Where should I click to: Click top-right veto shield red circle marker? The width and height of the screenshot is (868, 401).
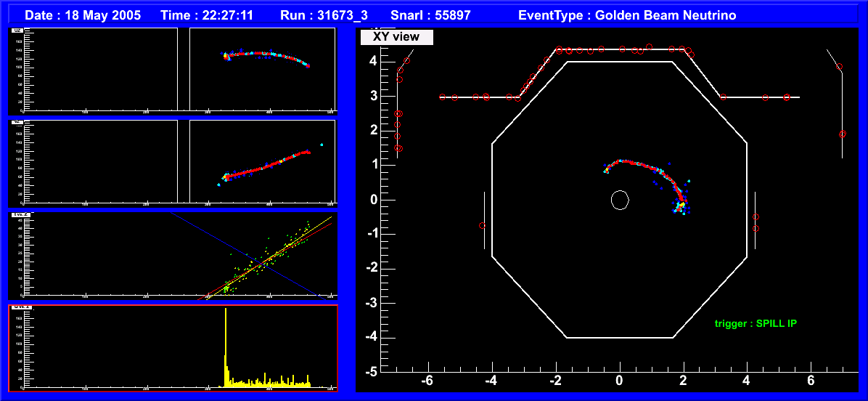pyautogui.click(x=839, y=67)
